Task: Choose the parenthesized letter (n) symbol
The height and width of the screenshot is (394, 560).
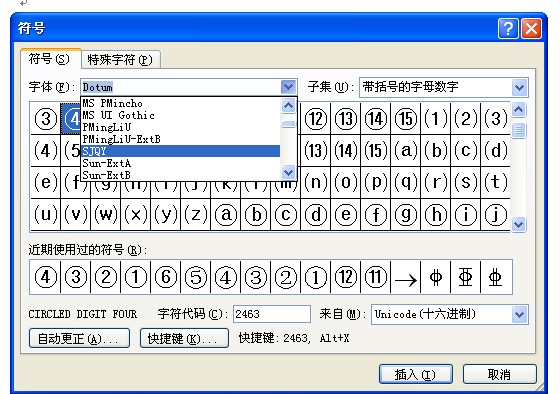Action: coord(316,182)
